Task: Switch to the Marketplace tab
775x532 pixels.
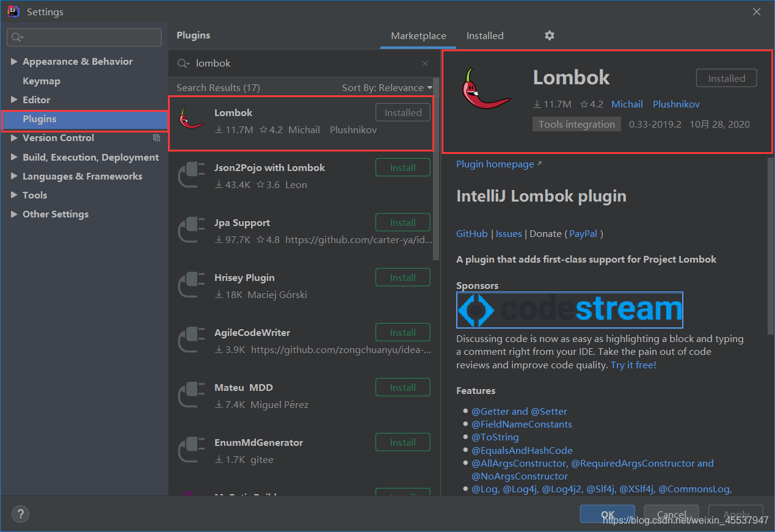Action: pyautogui.click(x=418, y=36)
